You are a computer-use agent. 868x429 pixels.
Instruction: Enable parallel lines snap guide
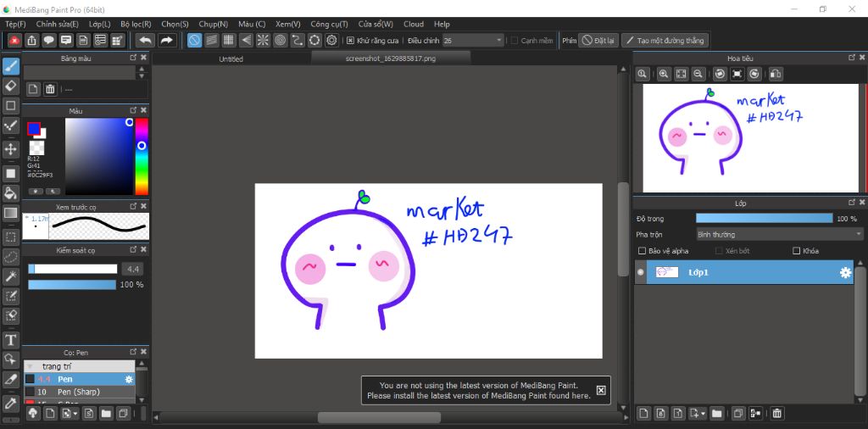(211, 40)
